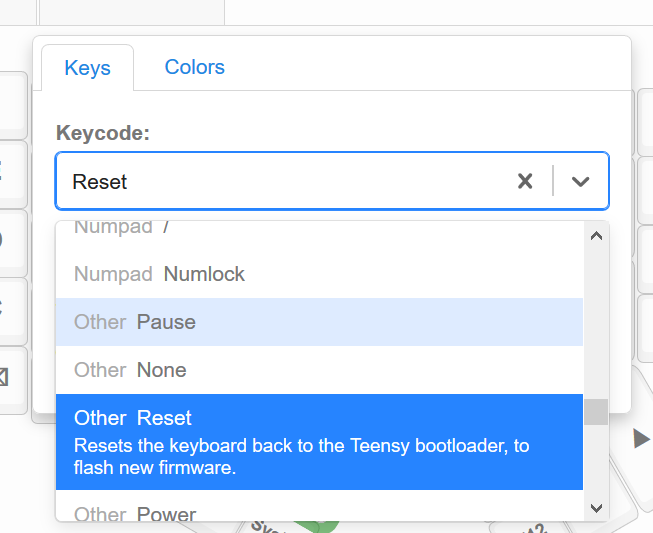This screenshot has width=653, height=533.
Task: Click the green key at the bottom
Action: tap(317, 526)
